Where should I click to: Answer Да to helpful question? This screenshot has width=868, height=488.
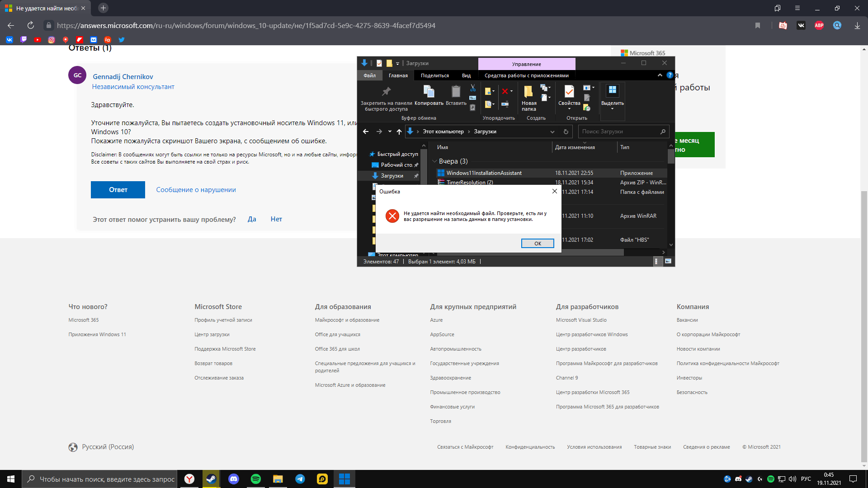click(x=252, y=219)
